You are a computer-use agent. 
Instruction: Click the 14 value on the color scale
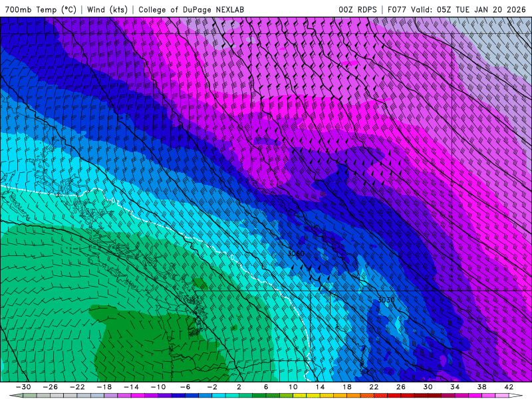tap(320, 387)
